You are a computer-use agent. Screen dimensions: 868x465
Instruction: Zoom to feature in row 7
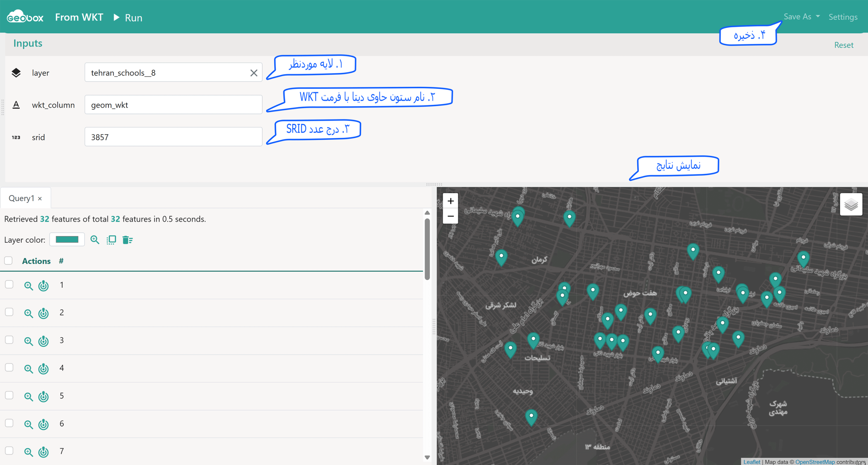coord(28,452)
